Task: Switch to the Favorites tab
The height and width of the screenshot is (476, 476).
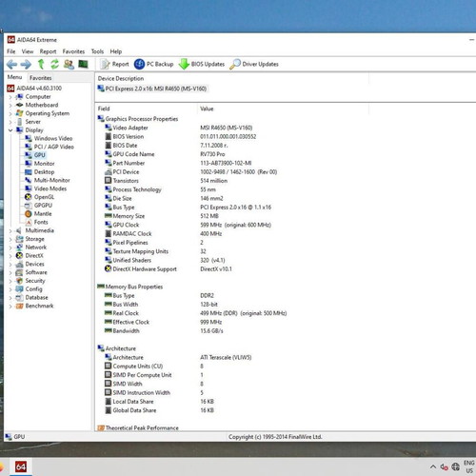Action: point(40,78)
